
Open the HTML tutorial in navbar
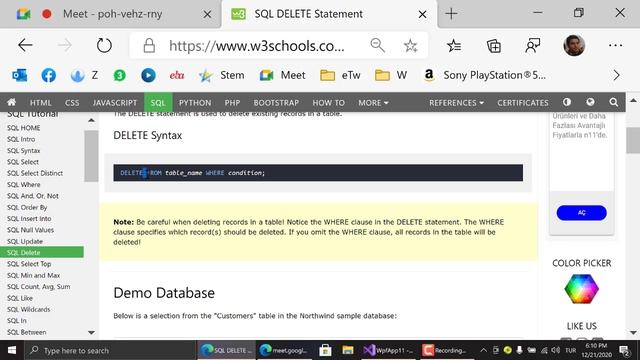pyautogui.click(x=40, y=103)
